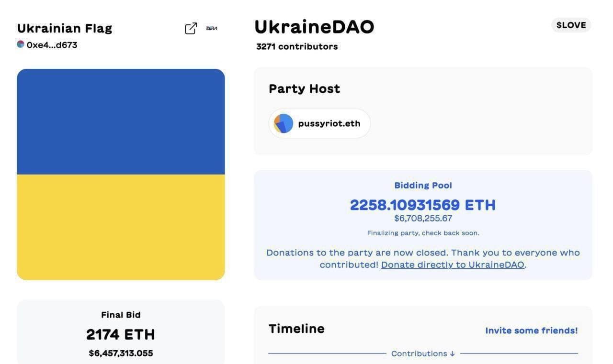613x364 pixels.
Task: Click the UkraineDAO page title
Action: pyautogui.click(x=314, y=27)
